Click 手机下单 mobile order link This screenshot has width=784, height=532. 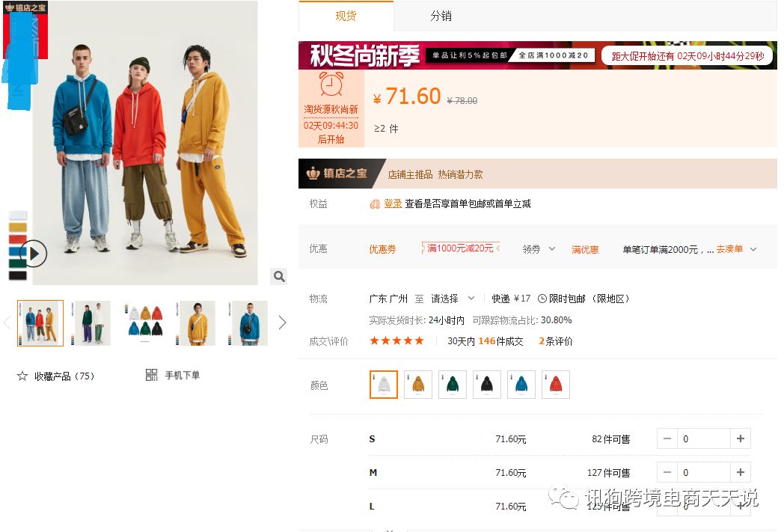[182, 375]
